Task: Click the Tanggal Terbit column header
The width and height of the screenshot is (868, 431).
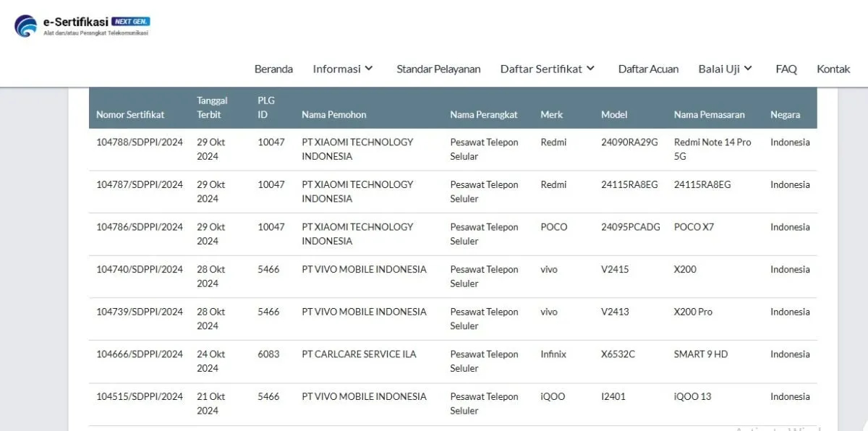Action: [212, 108]
